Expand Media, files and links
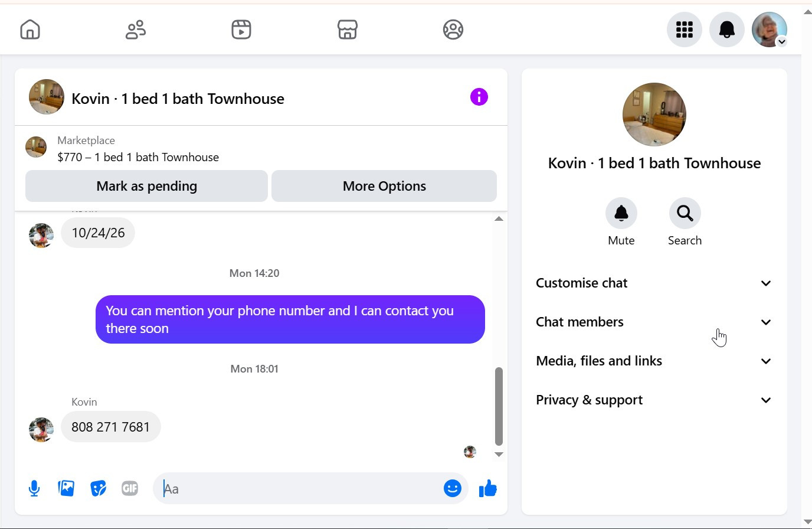This screenshot has height=529, width=812. [654, 361]
